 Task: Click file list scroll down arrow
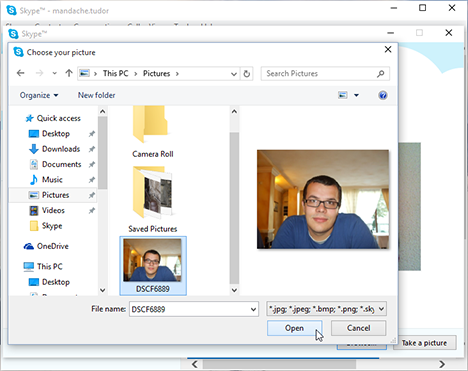pyautogui.click(x=234, y=290)
